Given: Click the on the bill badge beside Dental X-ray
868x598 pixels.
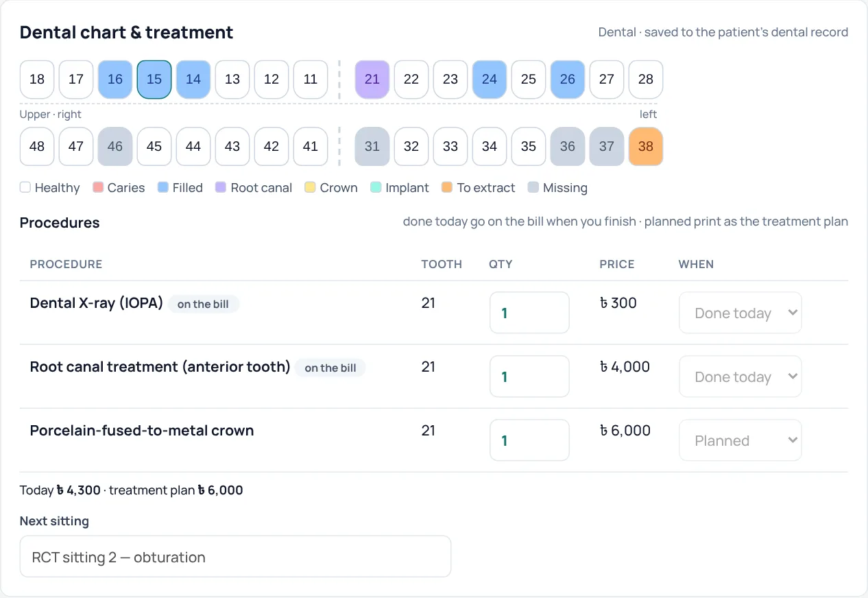Looking at the screenshot, I should pos(203,304).
